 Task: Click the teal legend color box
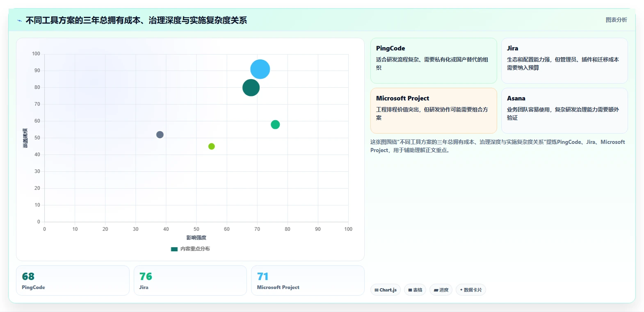click(174, 249)
